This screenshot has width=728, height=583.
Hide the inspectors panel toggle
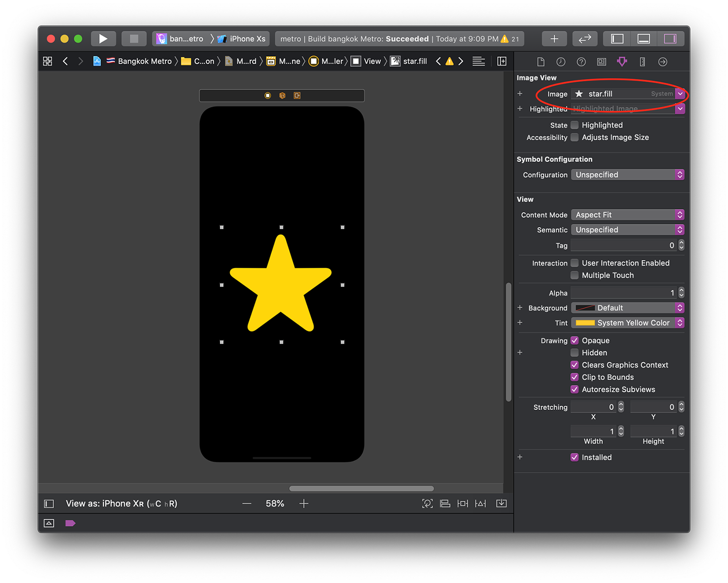point(670,38)
